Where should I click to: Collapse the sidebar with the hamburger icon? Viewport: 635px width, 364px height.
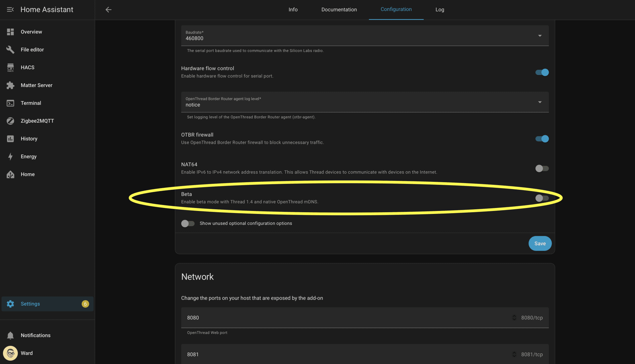click(10, 10)
